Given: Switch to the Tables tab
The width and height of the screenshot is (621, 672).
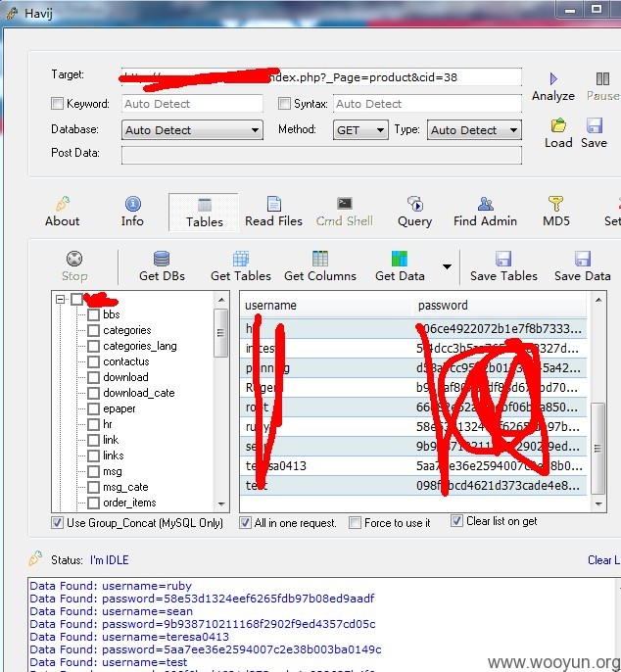Looking at the screenshot, I should point(204,213).
